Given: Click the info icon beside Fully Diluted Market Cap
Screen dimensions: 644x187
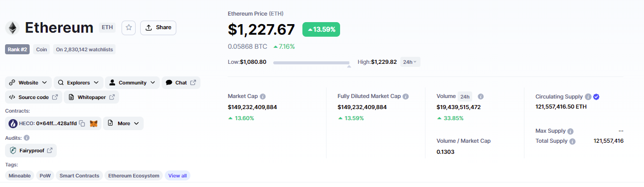Looking at the screenshot, I should click(406, 96).
